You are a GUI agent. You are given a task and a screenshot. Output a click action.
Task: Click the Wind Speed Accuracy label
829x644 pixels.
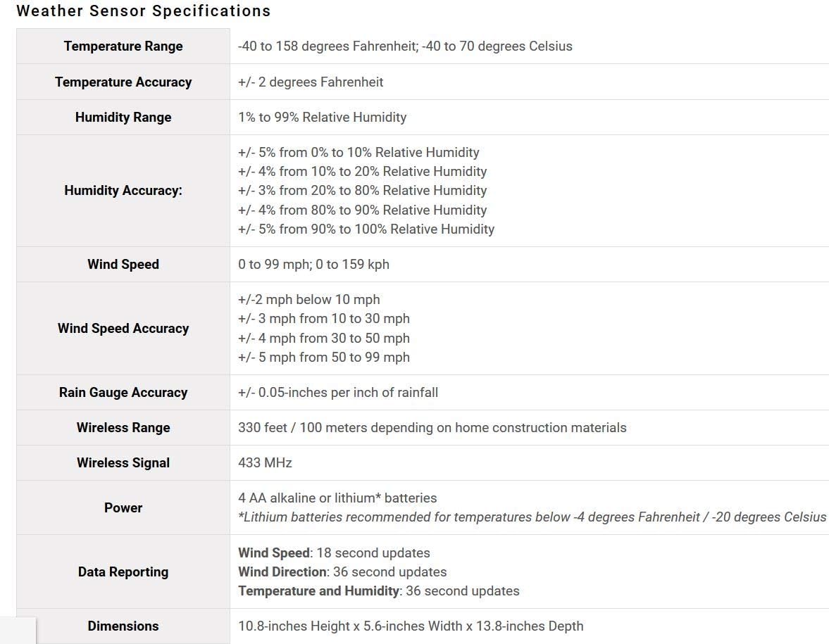click(x=123, y=329)
